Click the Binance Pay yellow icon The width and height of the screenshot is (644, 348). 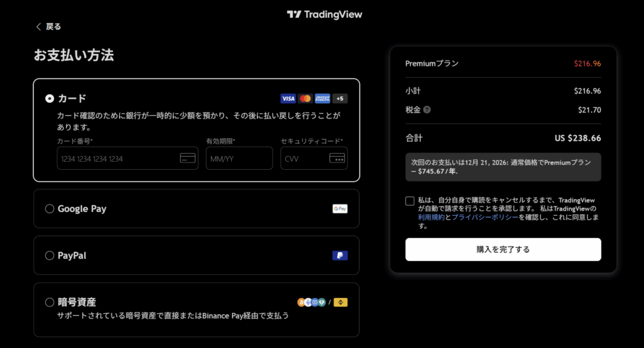click(340, 303)
